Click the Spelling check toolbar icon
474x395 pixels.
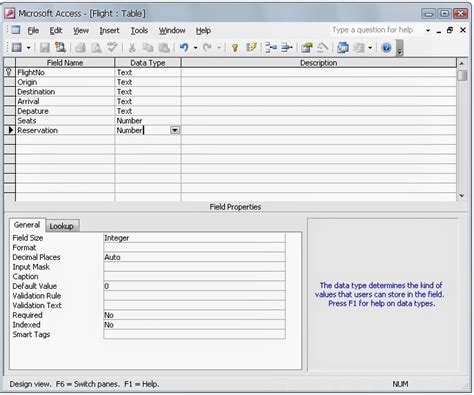click(112, 47)
